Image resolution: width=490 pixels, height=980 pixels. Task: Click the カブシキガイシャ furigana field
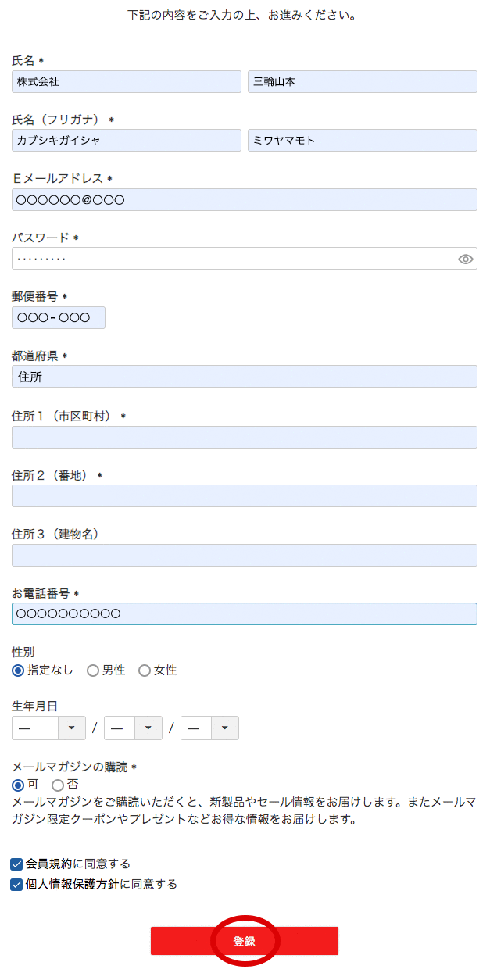[x=125, y=140]
